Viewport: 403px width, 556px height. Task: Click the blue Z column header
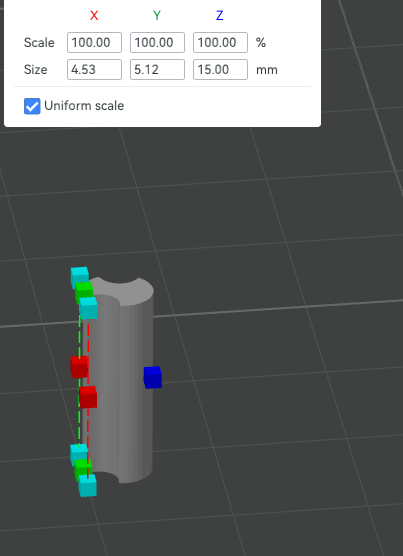pyautogui.click(x=220, y=16)
